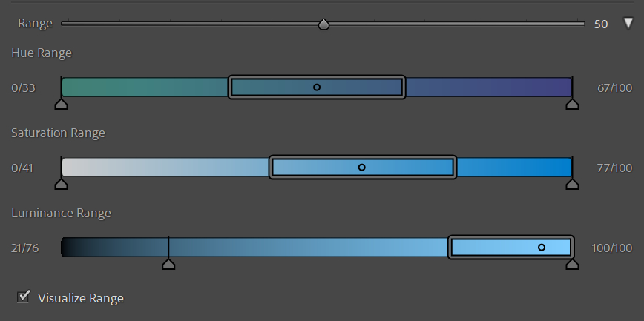Click the Hue Range center point
Viewport: 644px width, 321px height.
[x=317, y=87]
